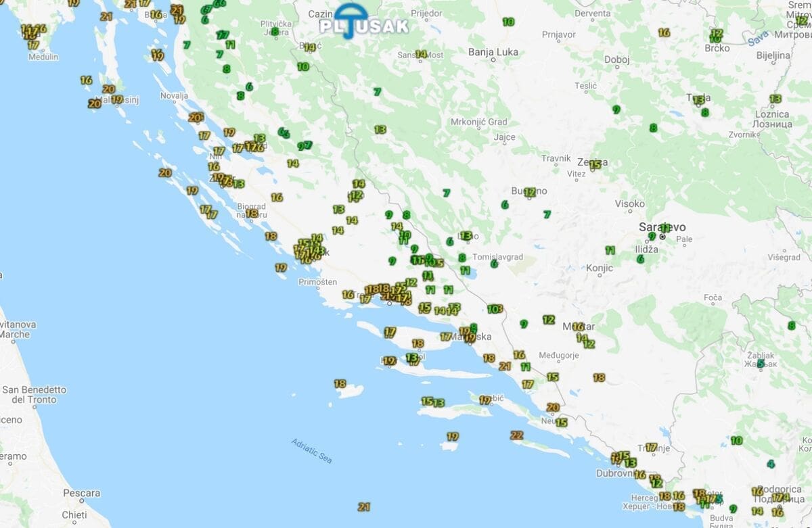Open the 18 marker east of Međugorje
The image size is (812, 528).
pos(599,377)
